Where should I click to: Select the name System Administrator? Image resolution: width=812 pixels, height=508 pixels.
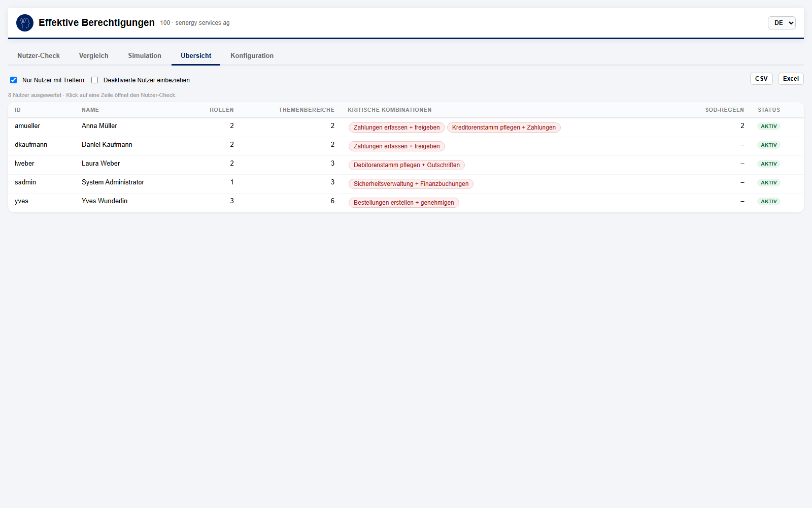click(113, 182)
